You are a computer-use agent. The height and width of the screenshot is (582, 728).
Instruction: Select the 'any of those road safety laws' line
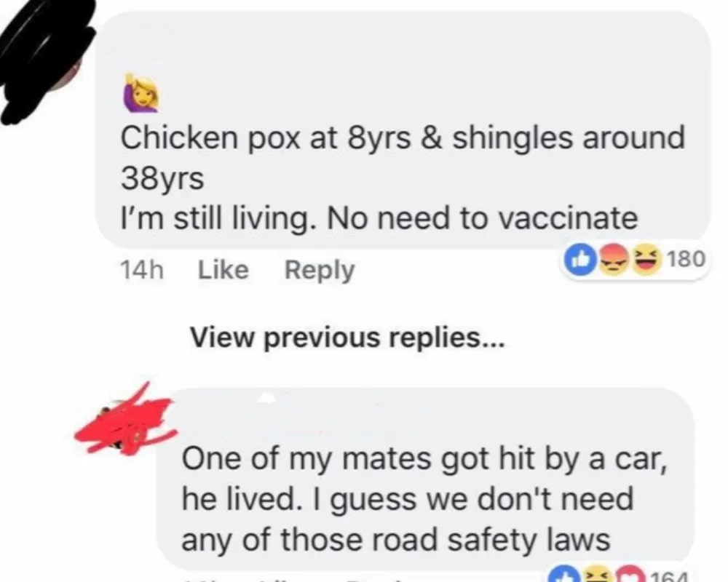click(x=395, y=540)
